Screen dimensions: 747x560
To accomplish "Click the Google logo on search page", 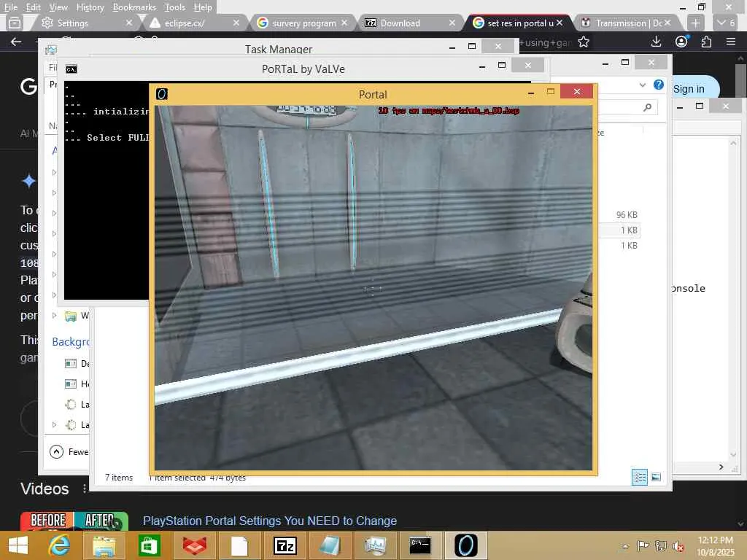I will pyautogui.click(x=28, y=86).
